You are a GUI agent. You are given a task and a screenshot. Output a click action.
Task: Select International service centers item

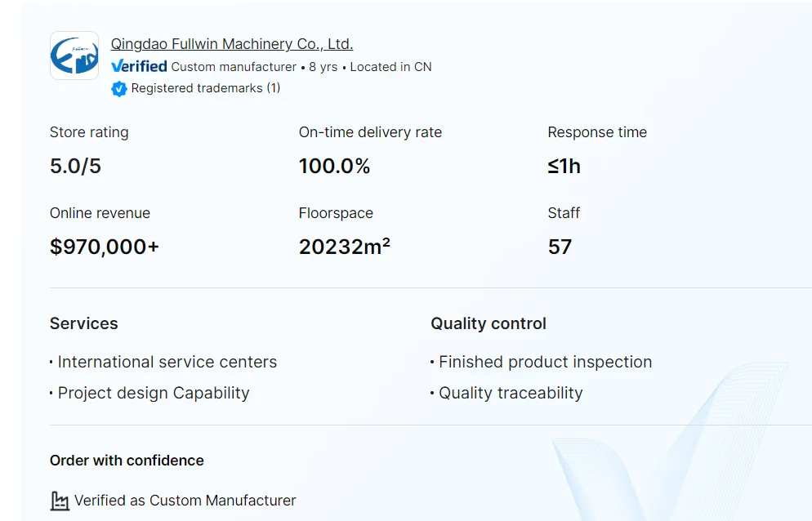[167, 362]
